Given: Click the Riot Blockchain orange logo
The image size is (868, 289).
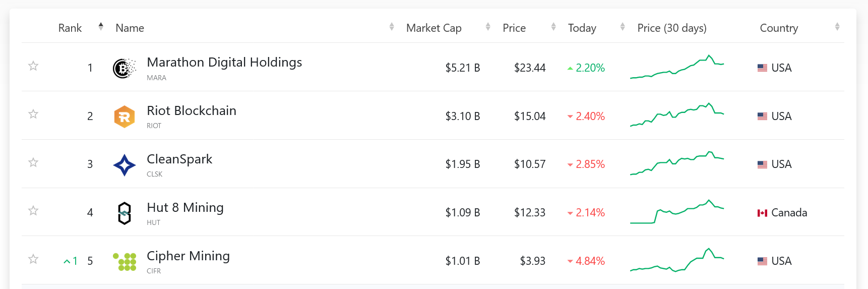Looking at the screenshot, I should tap(124, 117).
